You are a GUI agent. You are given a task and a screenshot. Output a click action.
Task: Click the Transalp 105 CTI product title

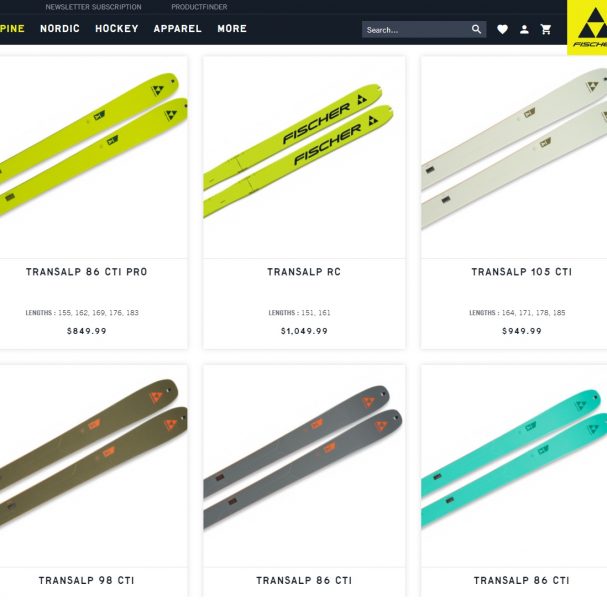(521, 272)
